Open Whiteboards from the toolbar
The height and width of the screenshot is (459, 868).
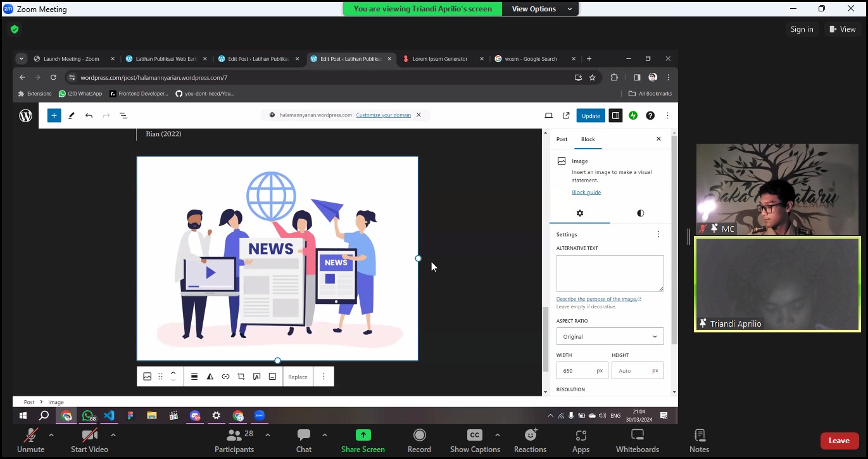638,441
